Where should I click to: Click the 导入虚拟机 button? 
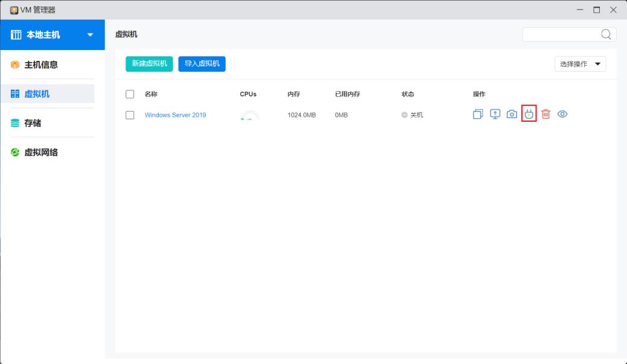coord(202,64)
